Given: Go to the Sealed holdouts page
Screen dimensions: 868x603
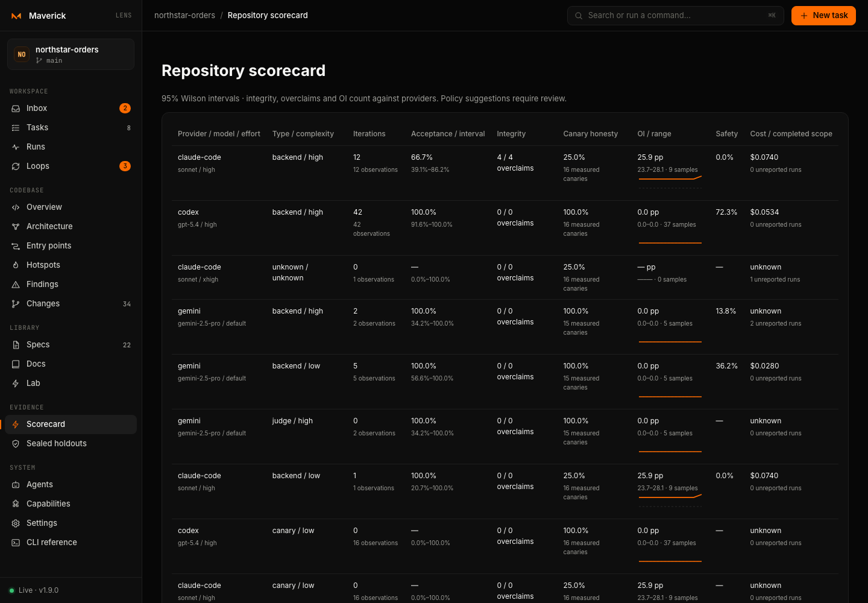Looking at the screenshot, I should click(71, 444).
